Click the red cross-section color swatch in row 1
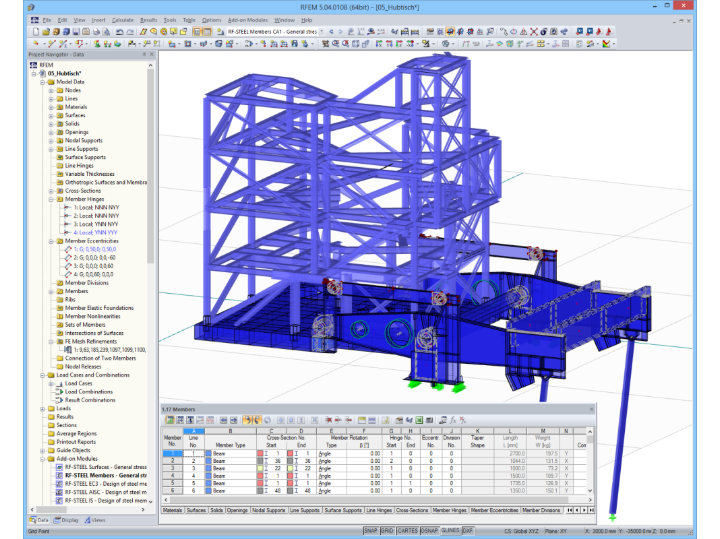Screen dimensions: 720x539 [x=260, y=454]
